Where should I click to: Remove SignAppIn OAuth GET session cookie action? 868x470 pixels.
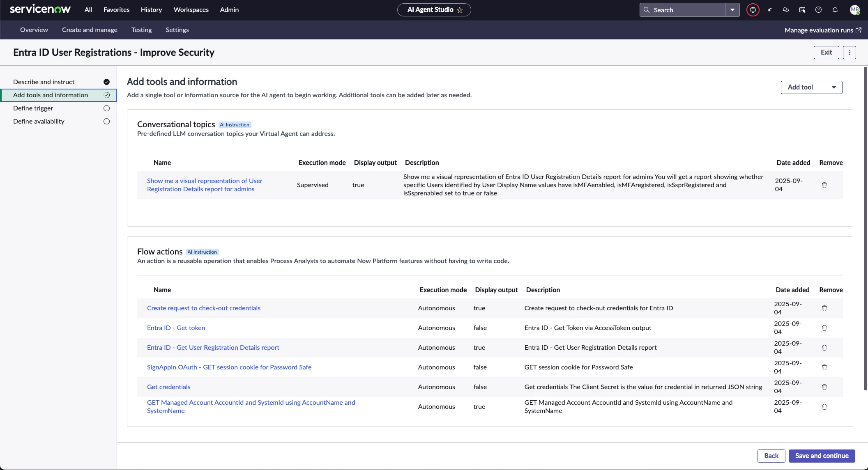824,367
